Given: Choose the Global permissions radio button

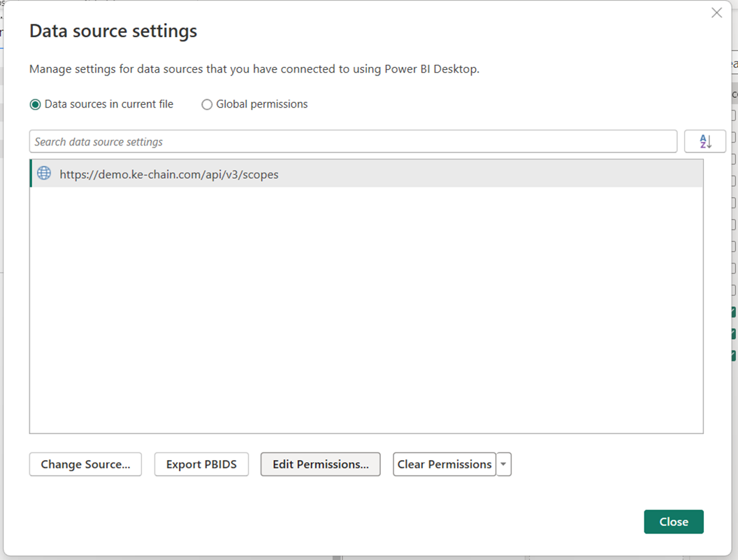Looking at the screenshot, I should pos(207,104).
